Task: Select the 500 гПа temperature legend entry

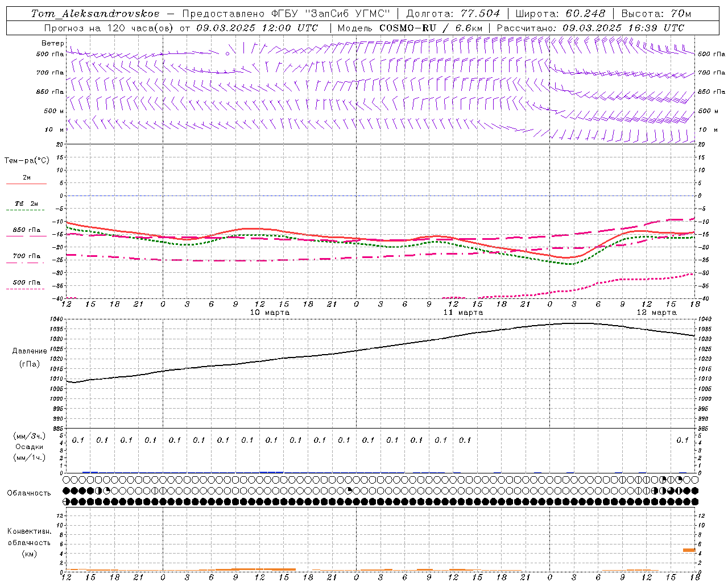Action: tap(26, 282)
